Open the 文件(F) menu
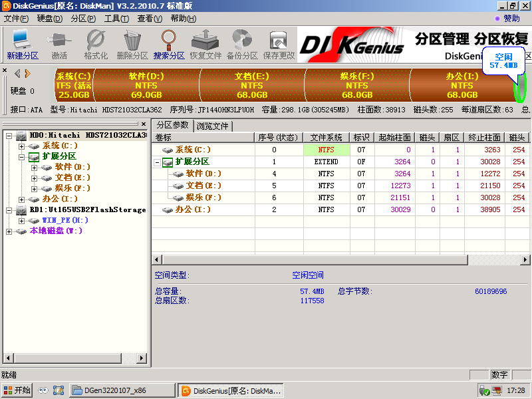 pyautogui.click(x=16, y=19)
